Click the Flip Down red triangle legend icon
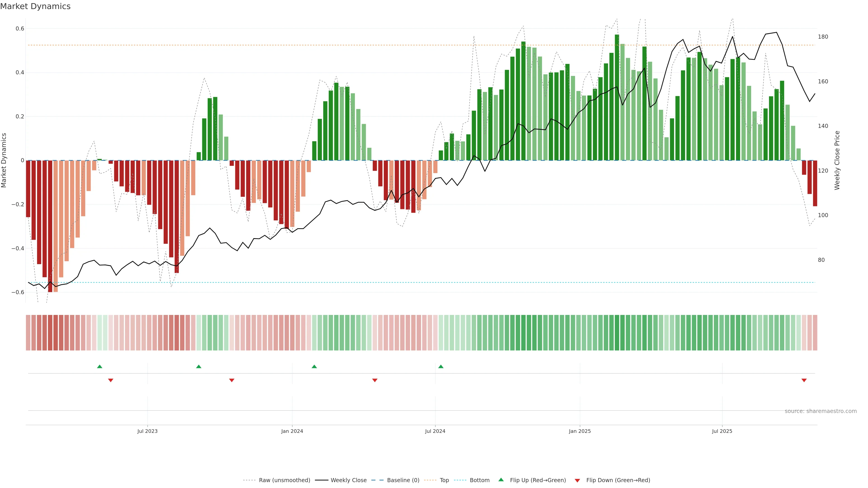 (x=577, y=480)
